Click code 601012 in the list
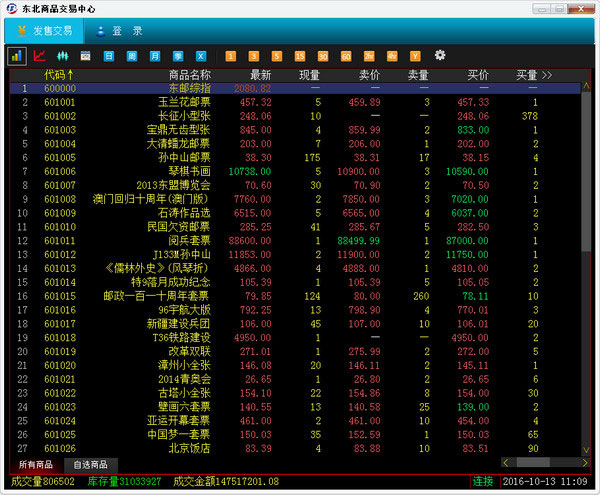This screenshot has height=495, width=600. click(x=60, y=254)
